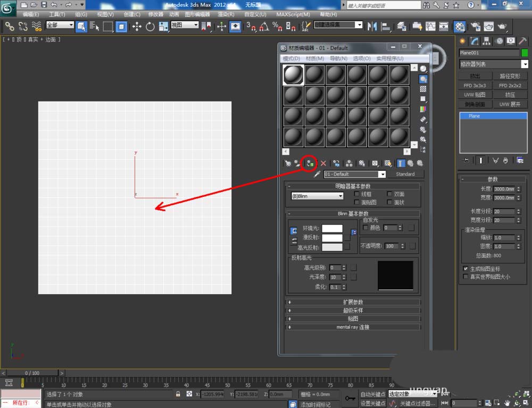The height and width of the screenshot is (408, 532).
Task: Click the 环境光 ambient color swatch
Action: [332, 228]
